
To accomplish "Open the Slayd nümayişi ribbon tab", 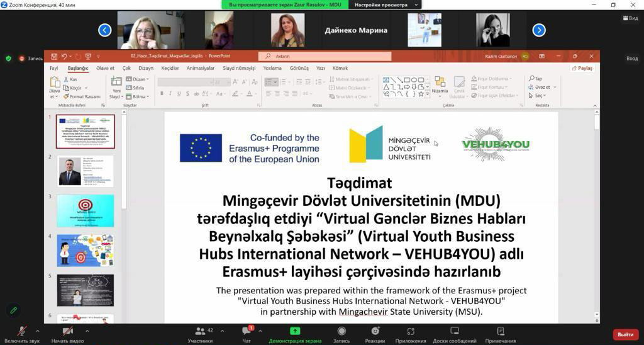I will (239, 68).
